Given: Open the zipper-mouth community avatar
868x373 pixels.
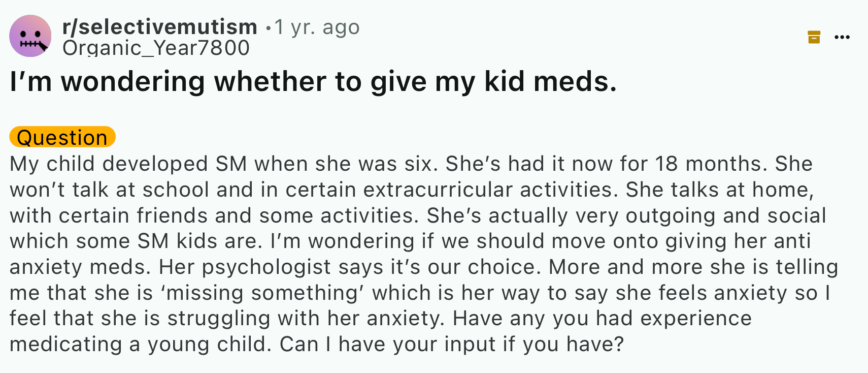Looking at the screenshot, I should [30, 36].
